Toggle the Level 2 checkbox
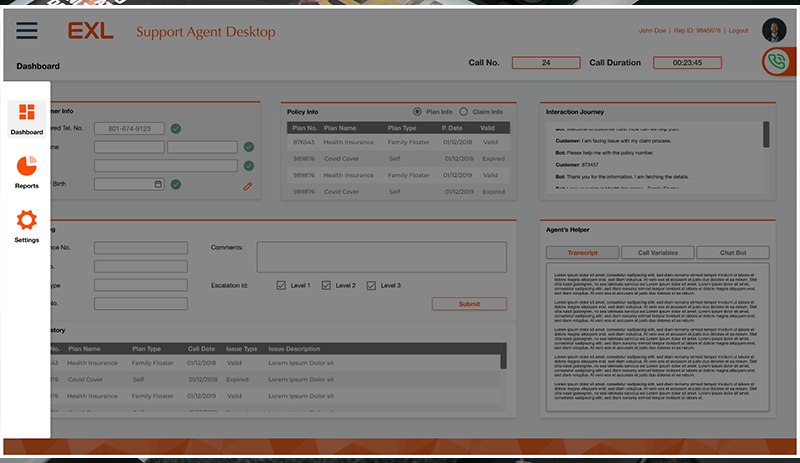 (x=326, y=286)
